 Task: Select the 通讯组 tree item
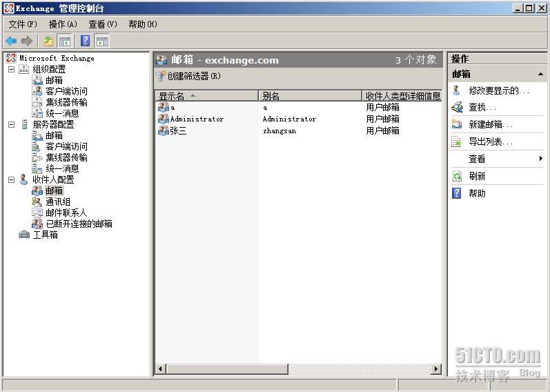point(58,202)
